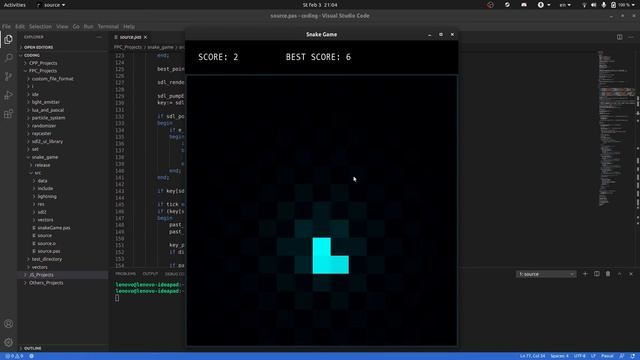Click the Steam tray icon

click(x=507, y=5)
